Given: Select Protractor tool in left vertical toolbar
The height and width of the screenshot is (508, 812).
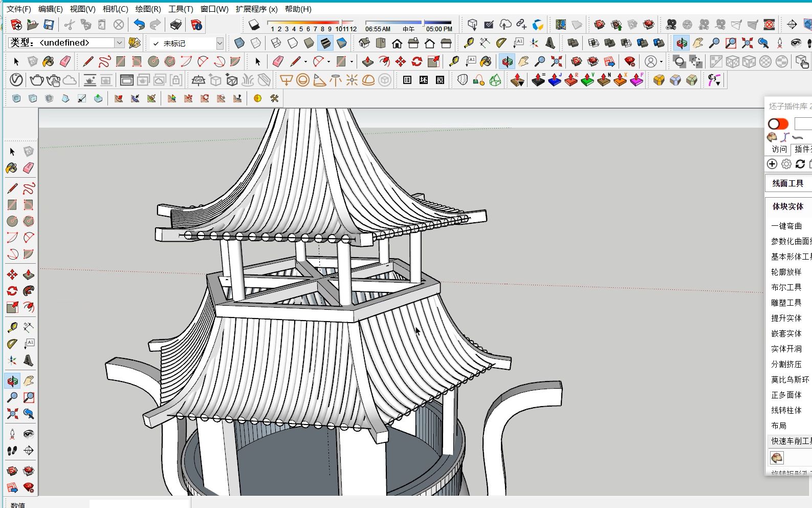Looking at the screenshot, I should coord(12,344).
